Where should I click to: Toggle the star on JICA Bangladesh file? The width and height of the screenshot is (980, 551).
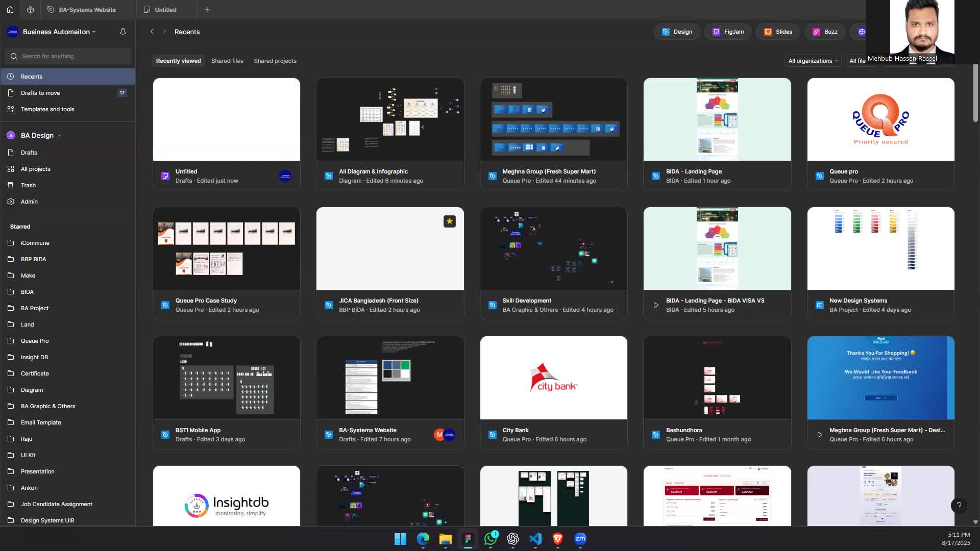pyautogui.click(x=449, y=221)
